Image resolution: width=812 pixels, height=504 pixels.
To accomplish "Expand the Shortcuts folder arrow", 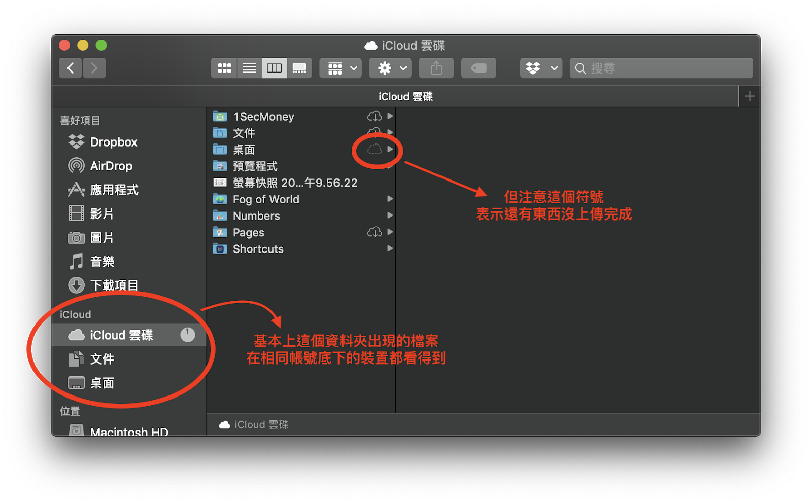I will pyautogui.click(x=390, y=248).
